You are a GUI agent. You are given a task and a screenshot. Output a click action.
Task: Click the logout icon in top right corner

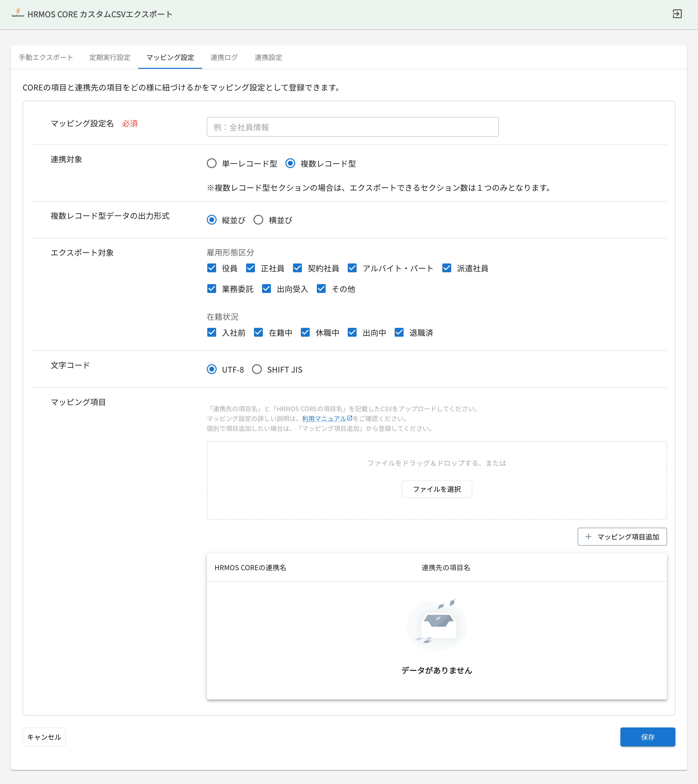coord(677,14)
